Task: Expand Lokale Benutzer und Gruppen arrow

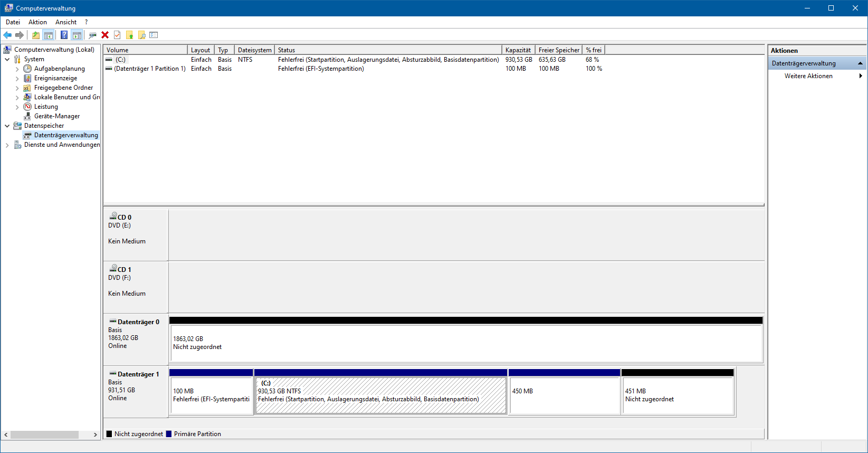Action: tap(17, 98)
